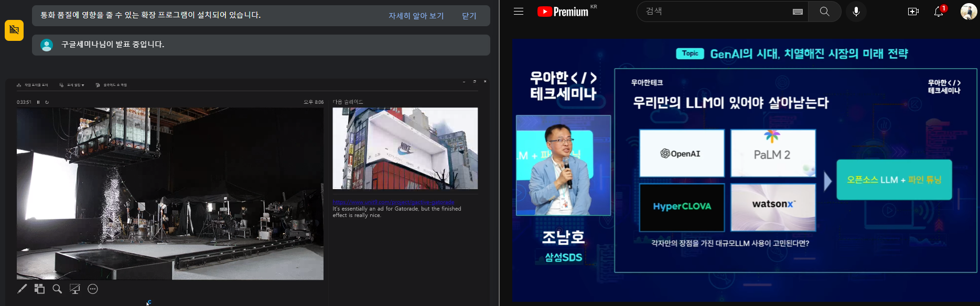
Task: Click the clock reading '오후 8:06'
Action: 314,102
